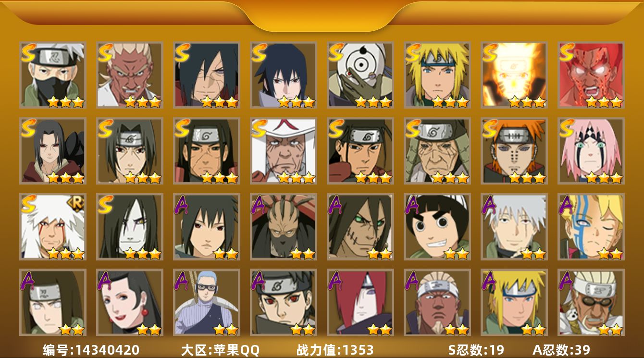Choose the red-haired Nagato A-rank card

(x=360, y=302)
